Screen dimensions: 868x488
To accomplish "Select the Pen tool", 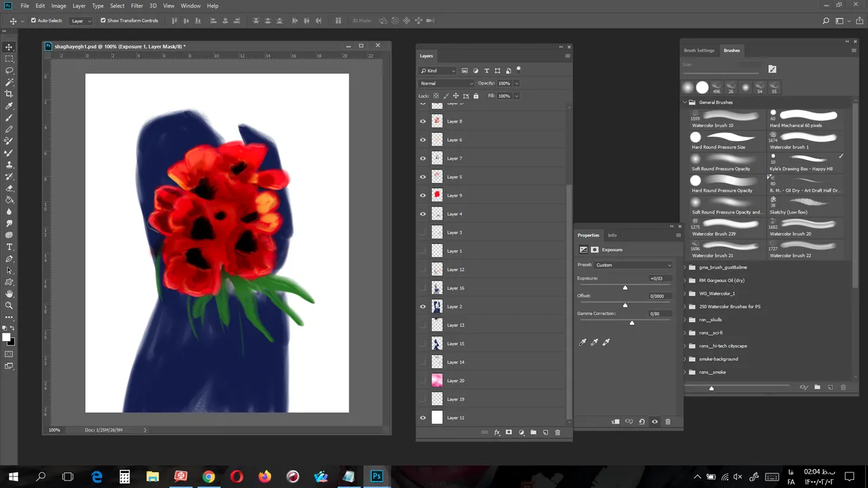I will [x=9, y=259].
